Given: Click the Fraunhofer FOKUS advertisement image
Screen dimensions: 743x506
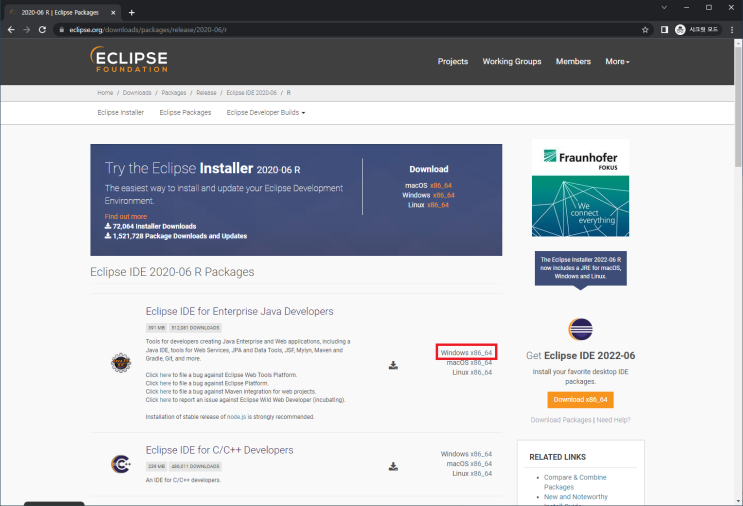Looking at the screenshot, I should click(x=580, y=188).
